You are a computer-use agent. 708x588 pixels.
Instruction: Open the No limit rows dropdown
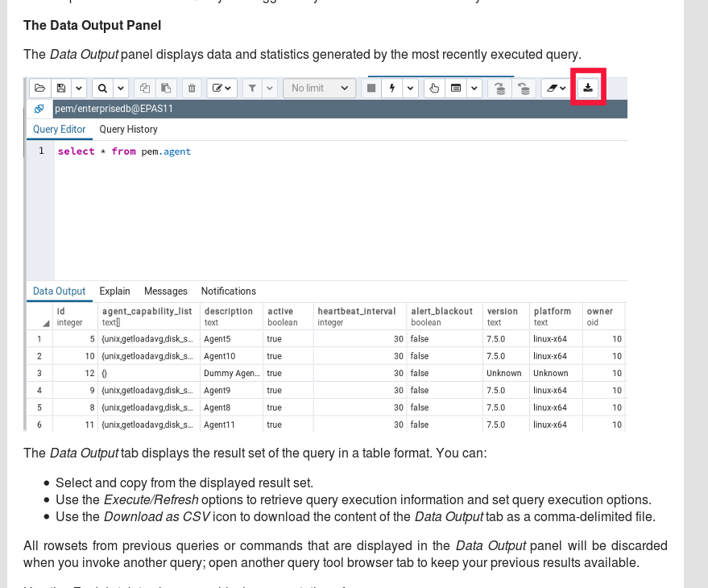point(320,88)
